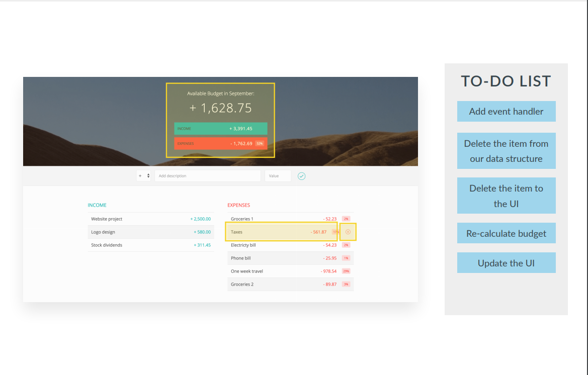588x375 pixels.
Task: Click the - 89.87 expense amount
Action: tap(330, 285)
